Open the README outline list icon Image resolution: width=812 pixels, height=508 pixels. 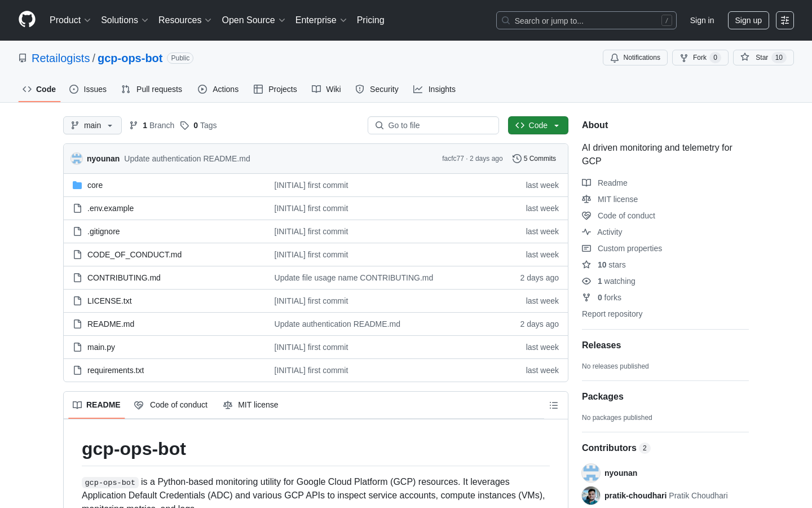pyautogui.click(x=553, y=405)
